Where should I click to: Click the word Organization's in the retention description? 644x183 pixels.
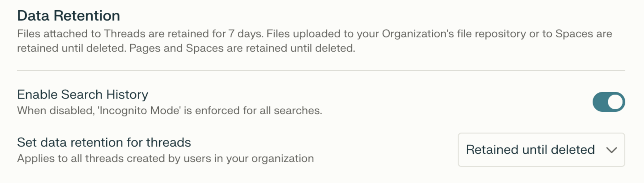(x=418, y=34)
